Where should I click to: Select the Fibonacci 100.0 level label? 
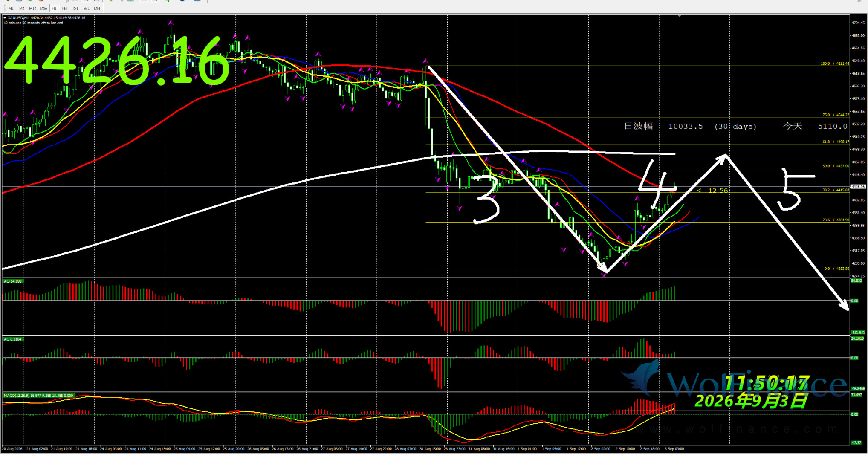tap(835, 64)
